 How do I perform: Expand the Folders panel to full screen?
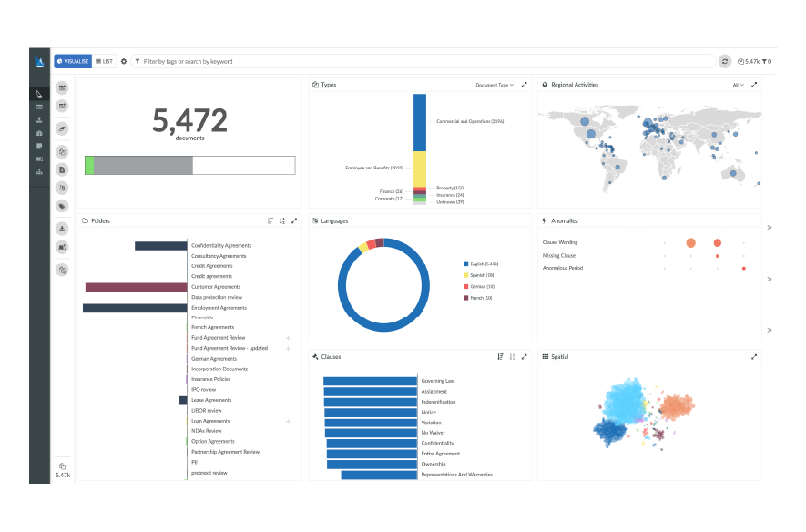(294, 220)
